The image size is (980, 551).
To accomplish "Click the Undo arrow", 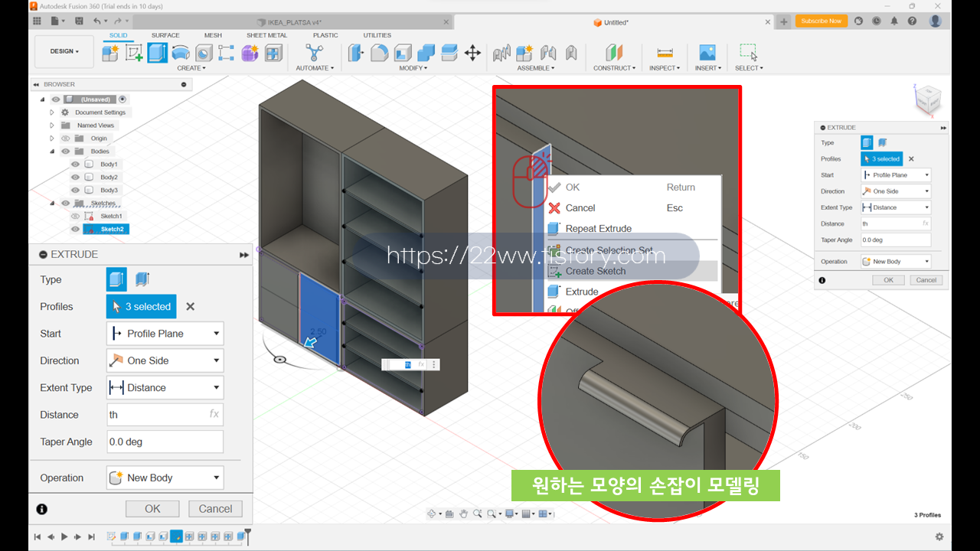I will [96, 21].
